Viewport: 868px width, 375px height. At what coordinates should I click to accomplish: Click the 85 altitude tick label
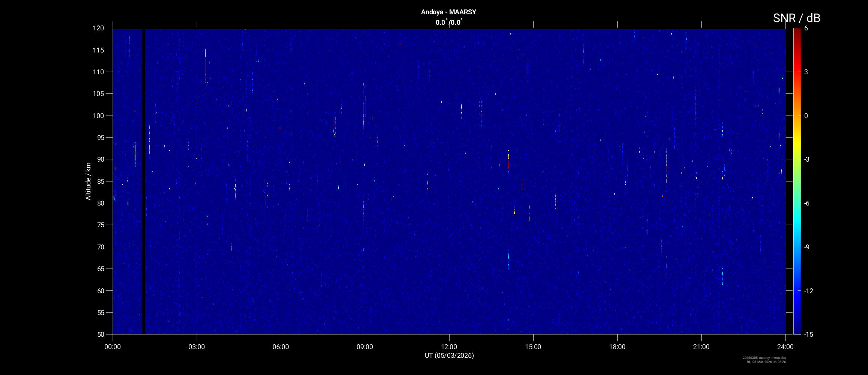click(x=100, y=181)
